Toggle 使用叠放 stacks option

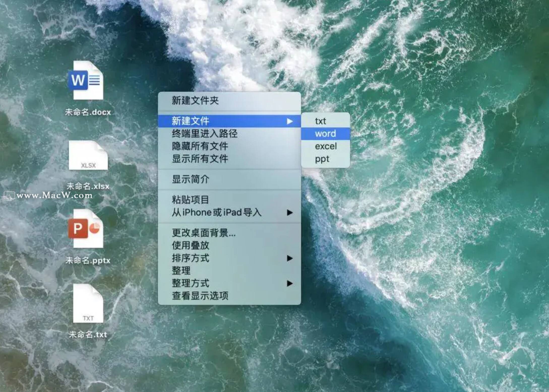click(191, 246)
